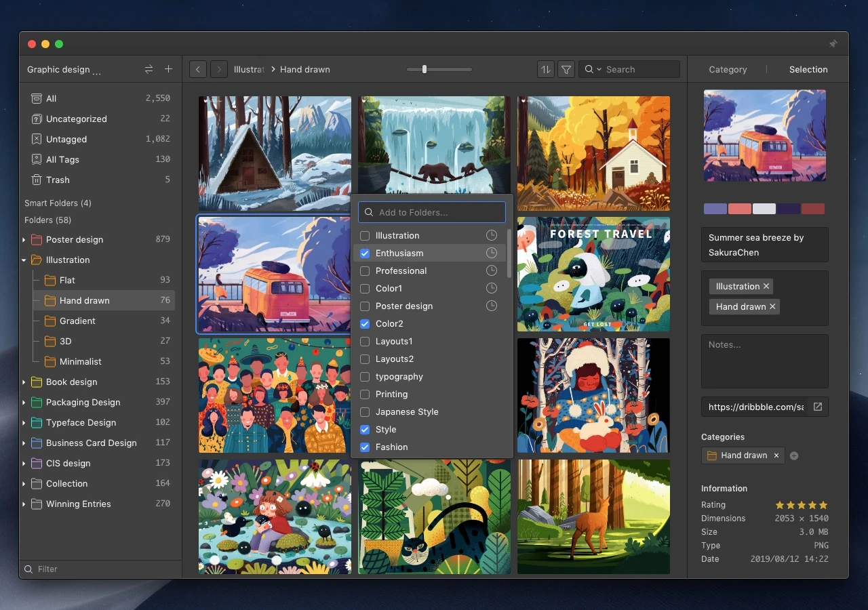
Task: Pick the dark navy color swatch
Action: (789, 209)
